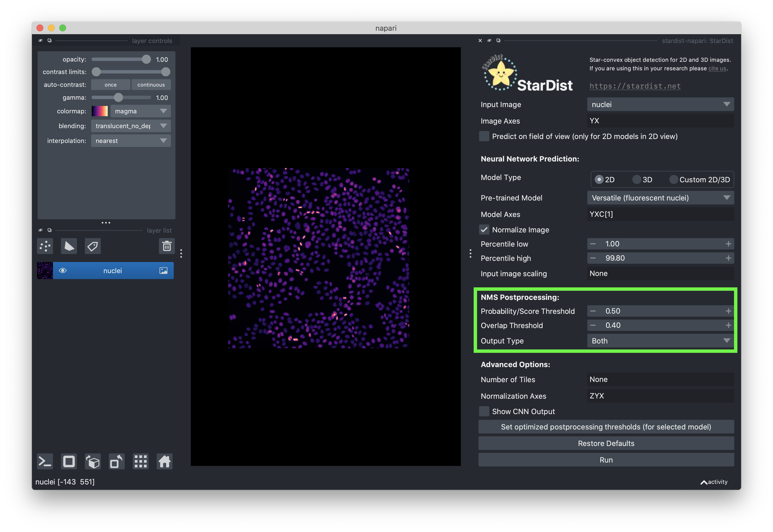This screenshot has height=532, width=773.
Task: Toggle grid mode view
Action: click(141, 462)
